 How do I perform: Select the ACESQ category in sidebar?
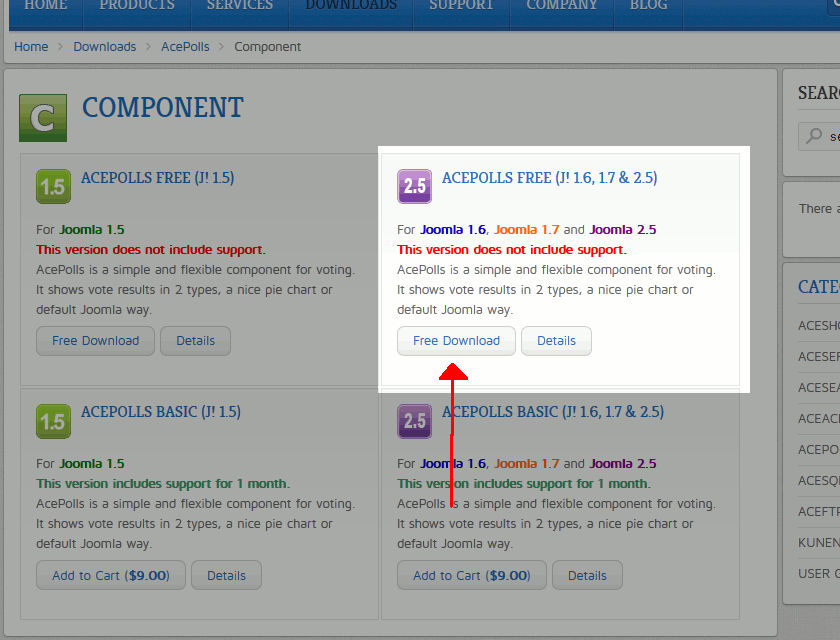pos(819,480)
